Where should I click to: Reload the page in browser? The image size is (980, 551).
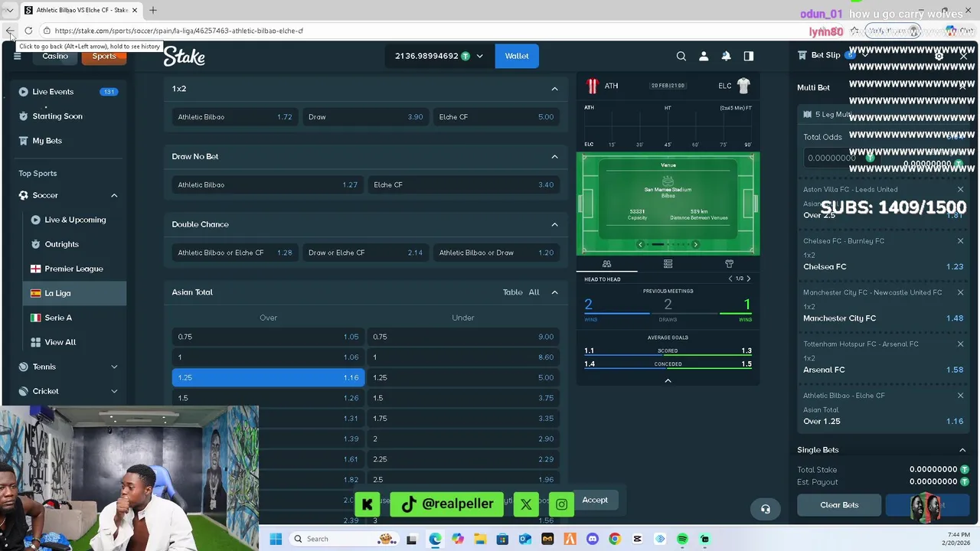28,31
